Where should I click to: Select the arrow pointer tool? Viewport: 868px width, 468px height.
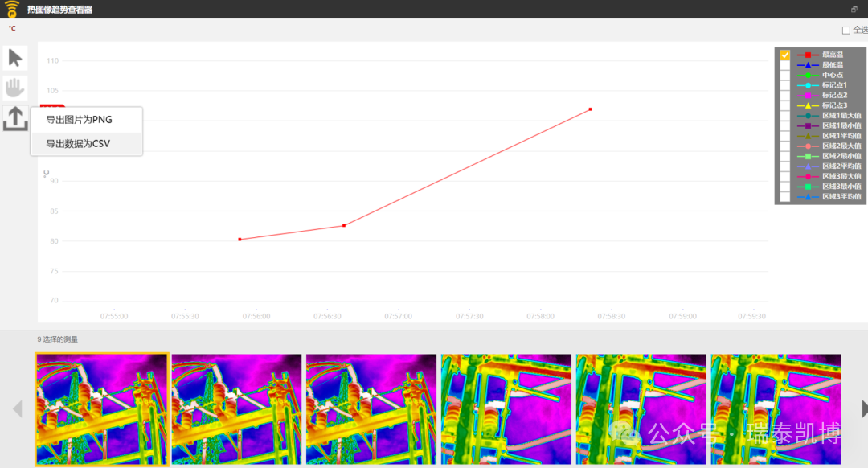[x=15, y=58]
